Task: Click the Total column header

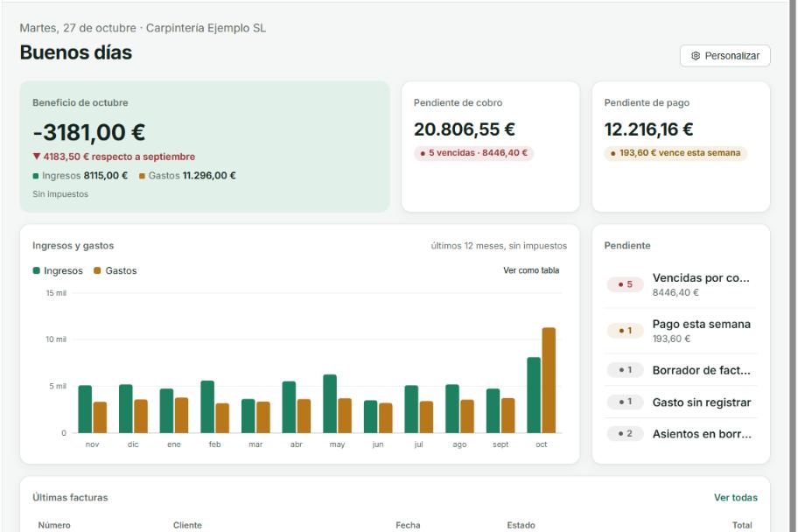Action: pyautogui.click(x=742, y=525)
